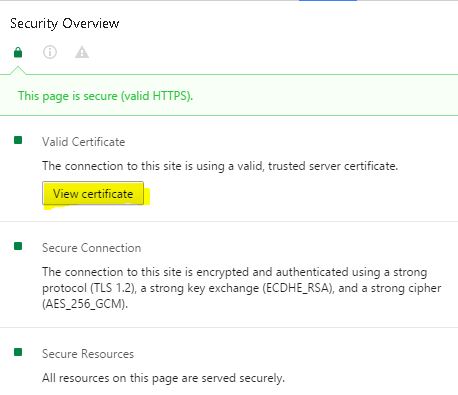Click the Valid Certificate section title

pos(84,142)
